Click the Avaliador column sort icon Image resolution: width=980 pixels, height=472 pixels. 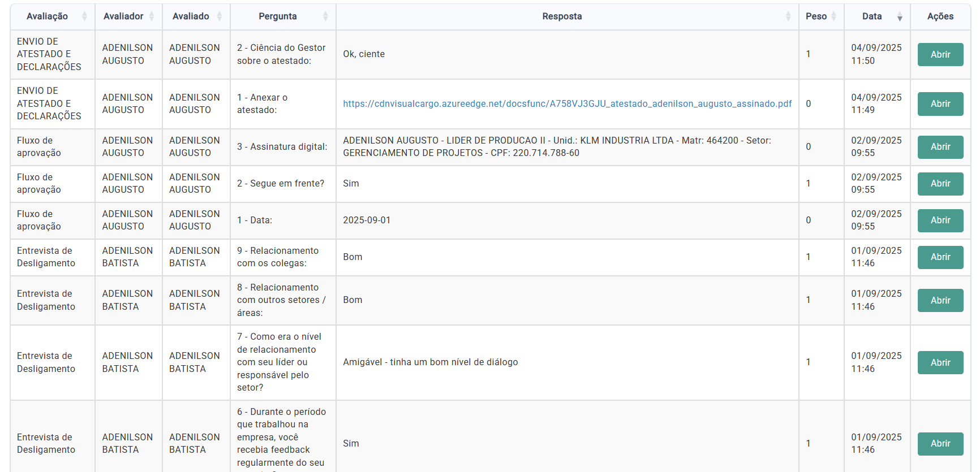click(x=152, y=16)
